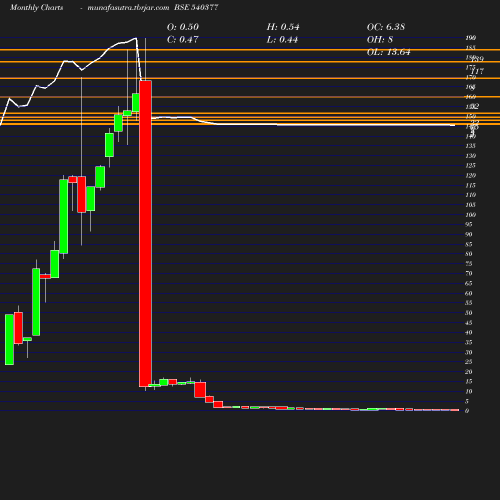The width and height of the screenshot is (500, 500).
Task: Click the 50 price axis label
Action: (x=469, y=313)
